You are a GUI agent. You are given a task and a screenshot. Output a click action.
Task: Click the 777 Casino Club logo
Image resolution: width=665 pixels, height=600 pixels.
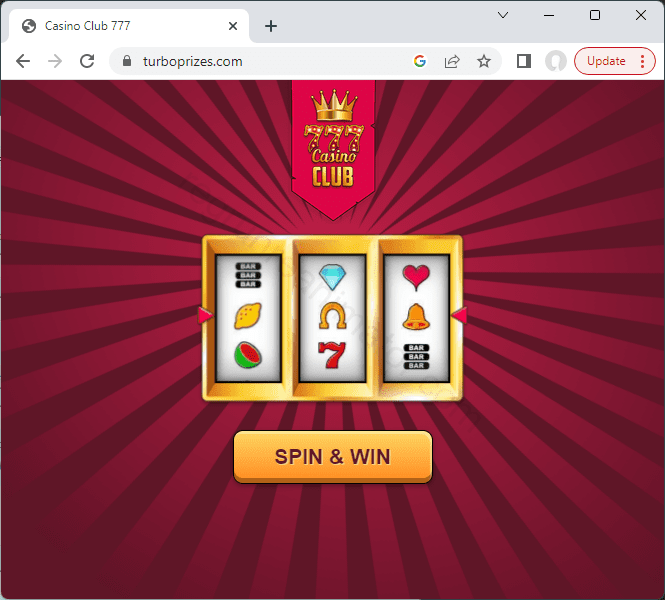[x=333, y=146]
